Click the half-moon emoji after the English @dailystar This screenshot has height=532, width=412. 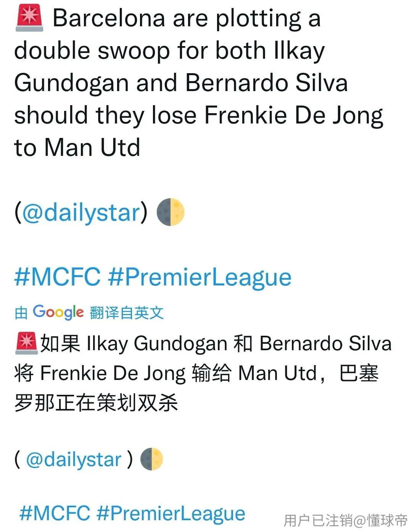click(171, 212)
